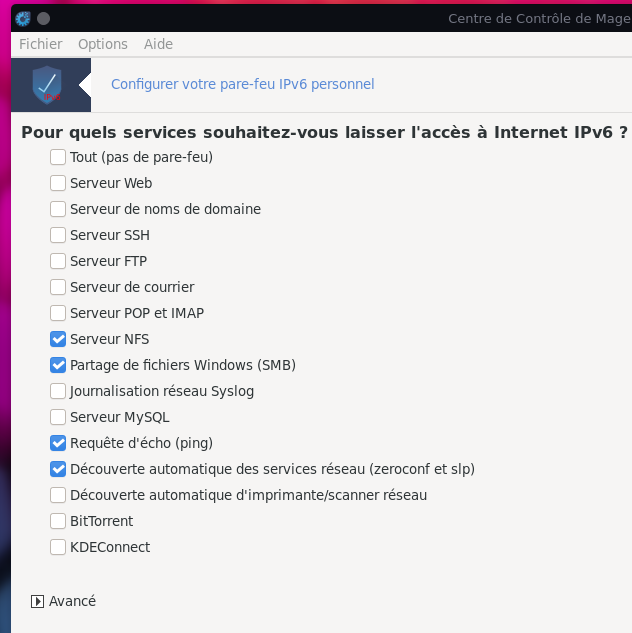Uncheck the Serveur NFS checkbox
Viewport: 632px width, 633px height.
(58, 339)
